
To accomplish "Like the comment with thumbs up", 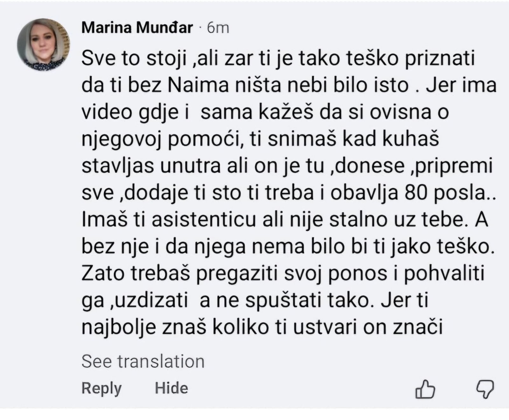I will click(425, 389).
